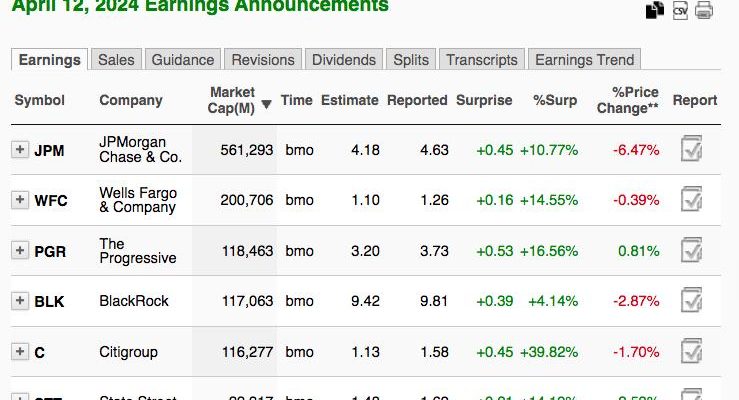Screen dimensions: 739x400
Task: Open the PGR earnings report icon
Action: coord(691,250)
